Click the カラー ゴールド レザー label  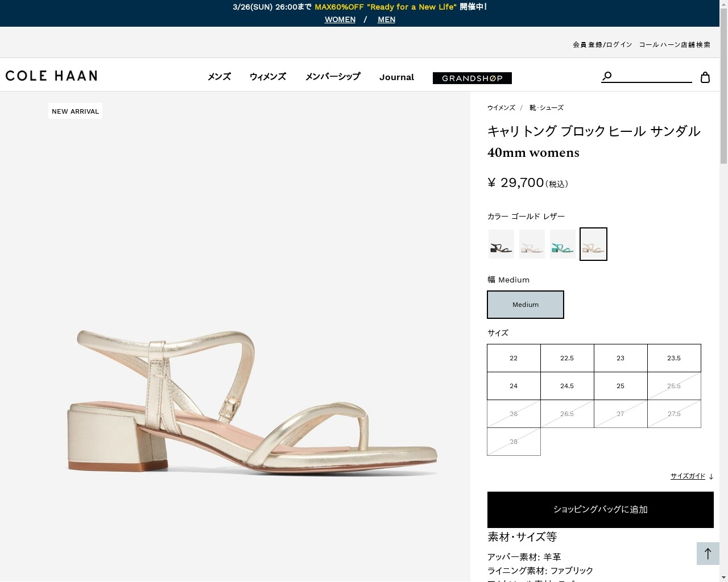[x=526, y=217]
